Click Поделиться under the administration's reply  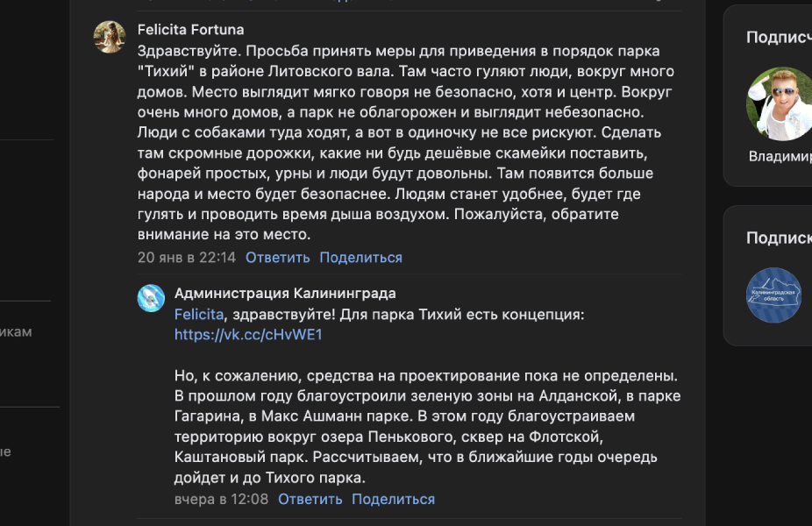pyautogui.click(x=393, y=498)
